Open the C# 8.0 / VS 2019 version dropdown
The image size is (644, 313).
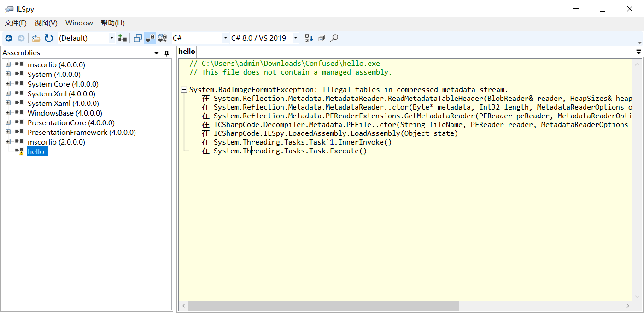point(264,38)
